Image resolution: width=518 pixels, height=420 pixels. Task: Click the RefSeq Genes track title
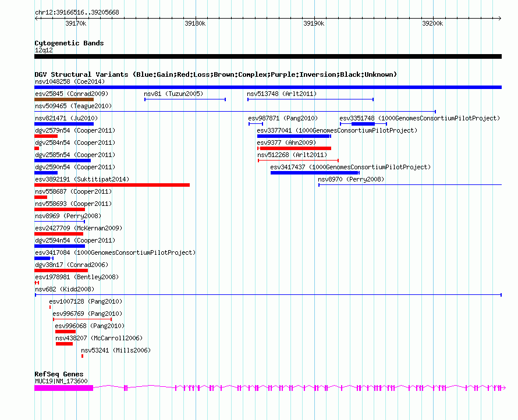59,374
